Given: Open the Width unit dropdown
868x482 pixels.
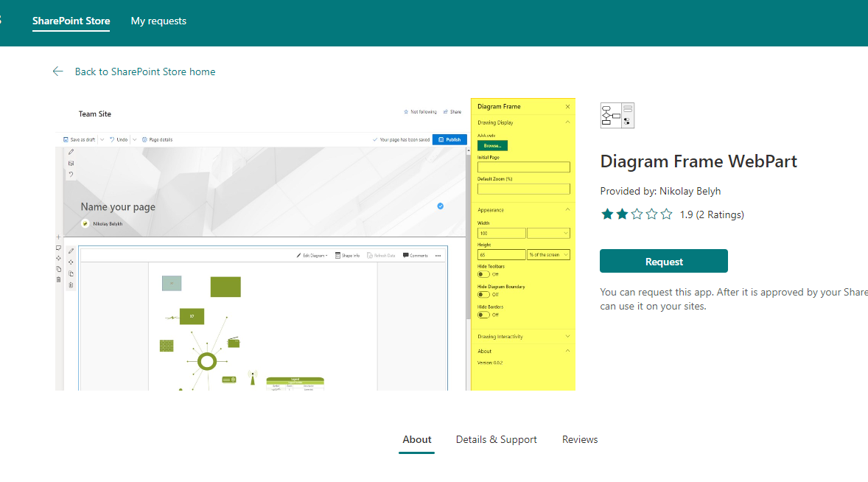Looking at the screenshot, I should tap(549, 234).
